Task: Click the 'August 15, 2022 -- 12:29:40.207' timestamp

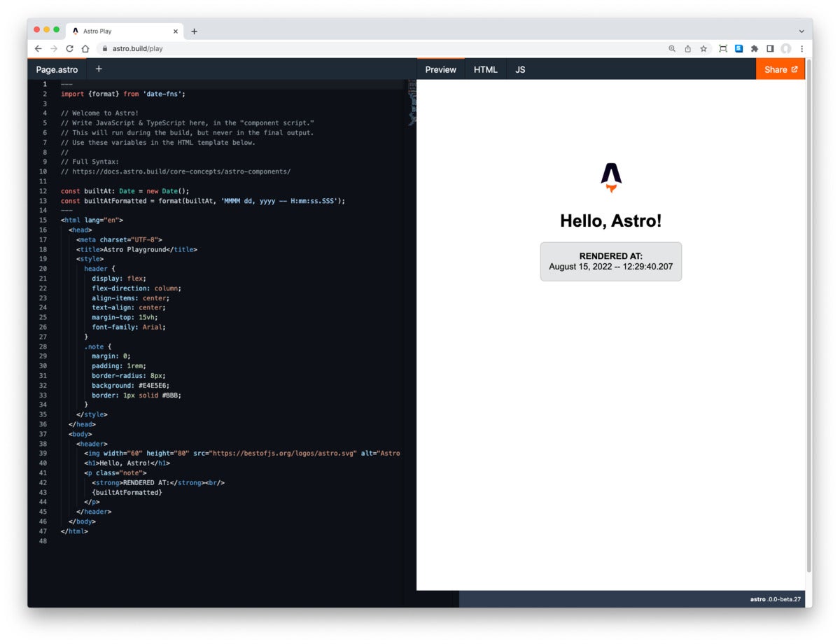Action: point(610,267)
